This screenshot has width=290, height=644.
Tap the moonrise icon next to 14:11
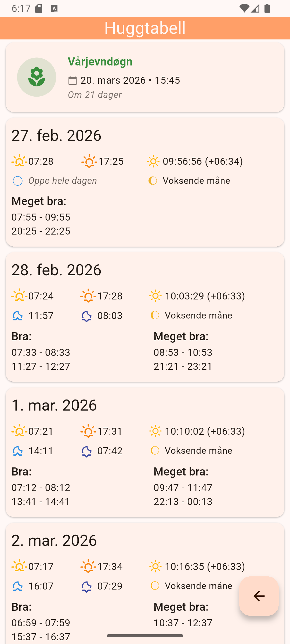pos(18,451)
